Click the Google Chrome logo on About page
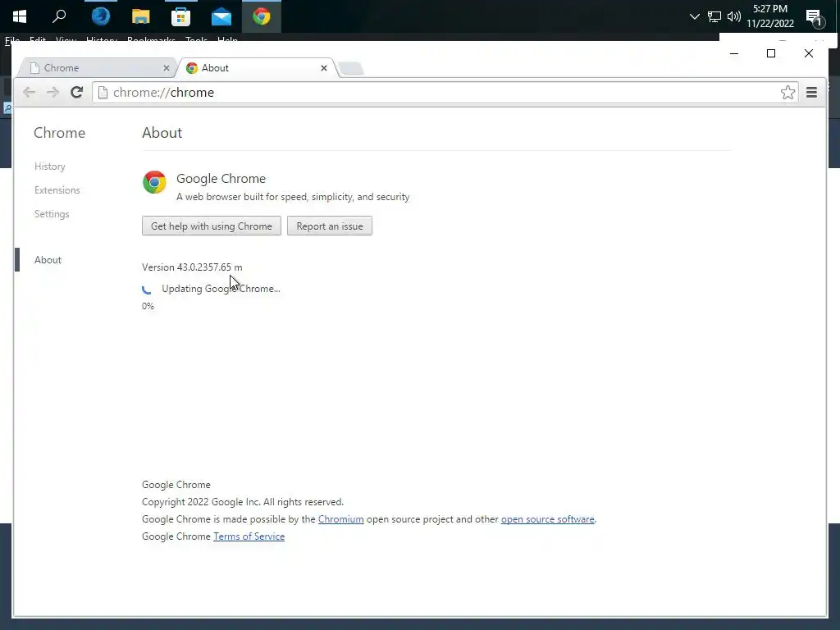The image size is (840, 630). [x=154, y=182]
